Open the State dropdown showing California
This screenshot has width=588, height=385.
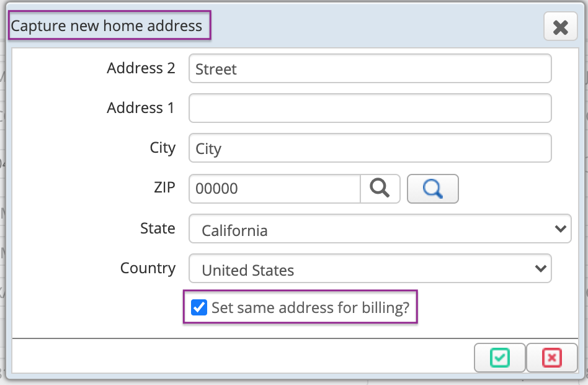tap(380, 229)
